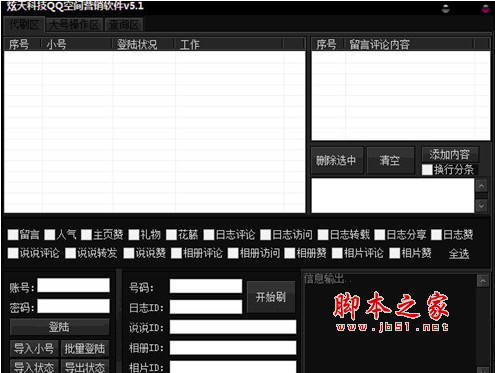Toggle the 礼物 checkbox
Screen dimensions: 495x373
[134, 235]
